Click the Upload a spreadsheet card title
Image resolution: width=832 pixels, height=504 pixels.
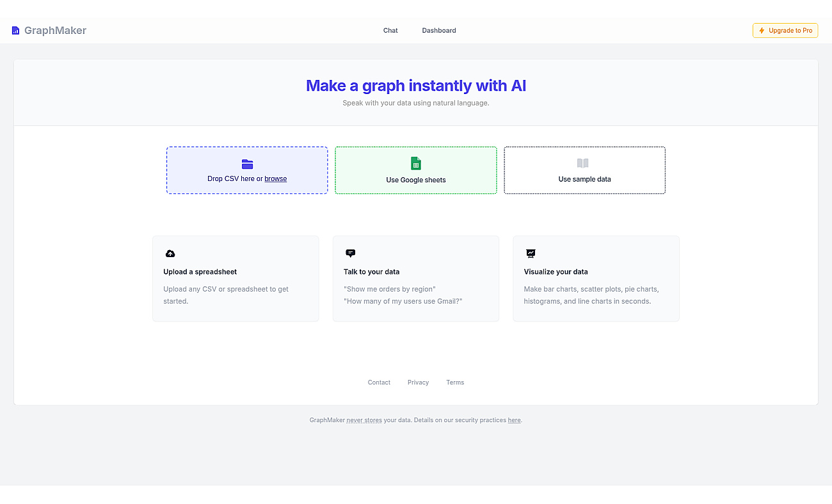click(200, 272)
